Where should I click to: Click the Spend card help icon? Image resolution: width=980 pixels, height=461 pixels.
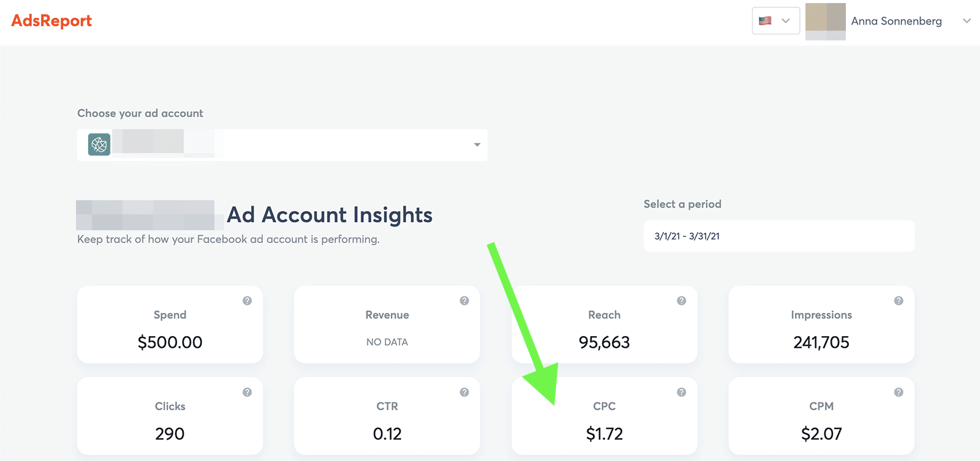247,301
